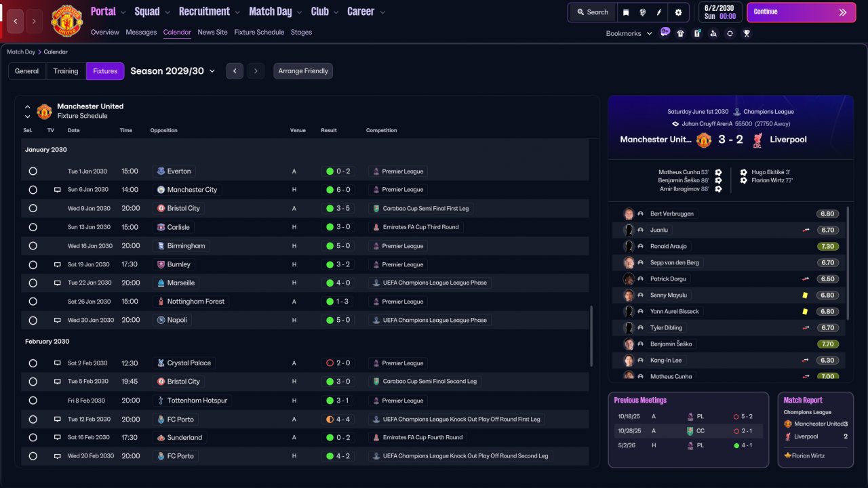Click the circular refresh arrows icon

point(730,33)
